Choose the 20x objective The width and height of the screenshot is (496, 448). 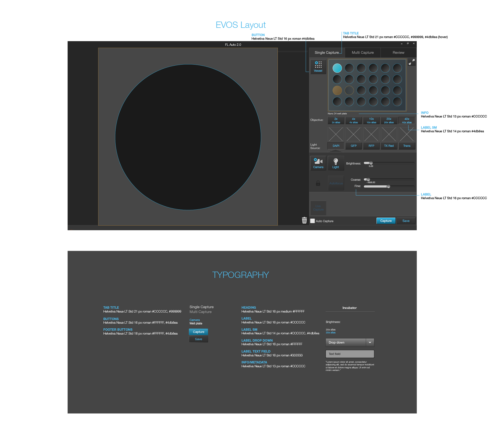click(x=389, y=121)
